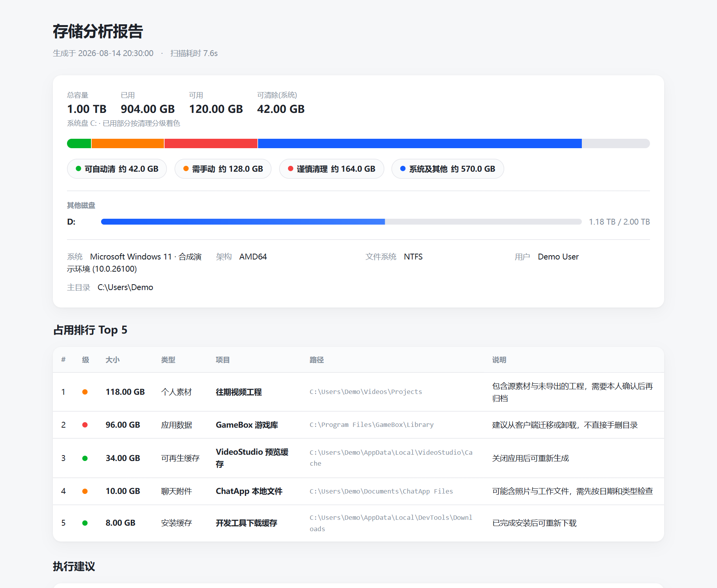Click the red segment of the usage bar
The width and height of the screenshot is (717, 588).
pos(211,143)
